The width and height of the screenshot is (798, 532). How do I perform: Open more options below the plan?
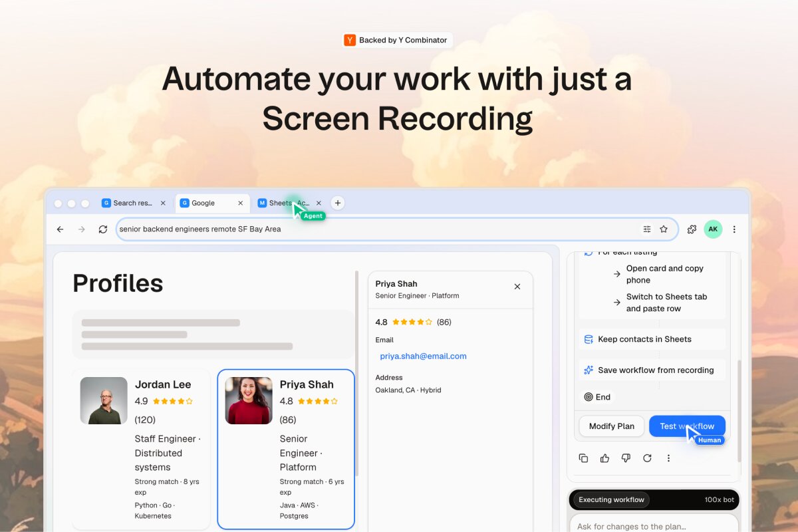coord(668,458)
